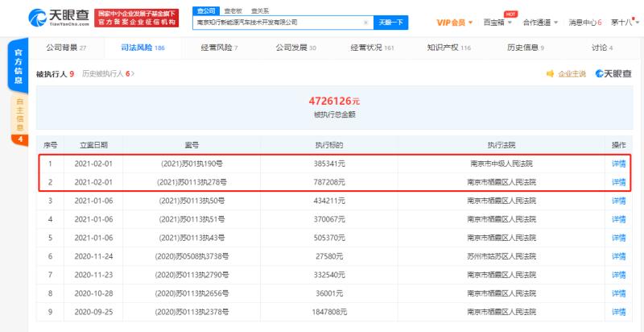
Task: Select the 查老板 search tab
Action: (233, 11)
